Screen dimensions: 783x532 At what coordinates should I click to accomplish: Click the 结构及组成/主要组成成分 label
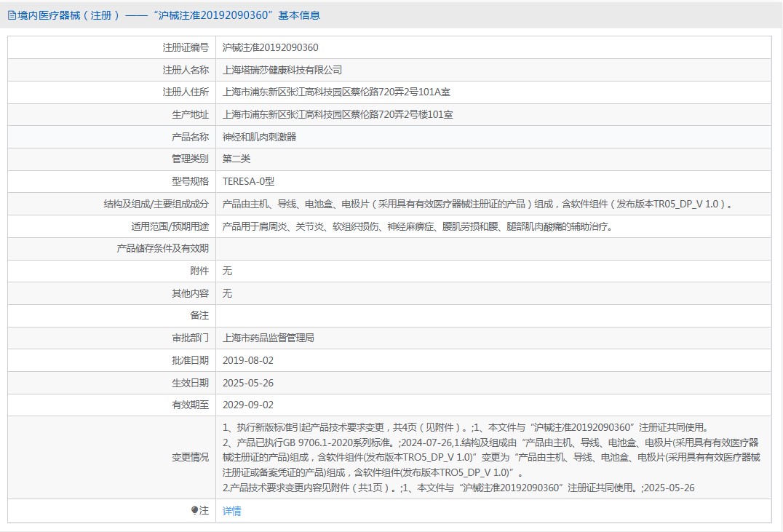(x=156, y=204)
